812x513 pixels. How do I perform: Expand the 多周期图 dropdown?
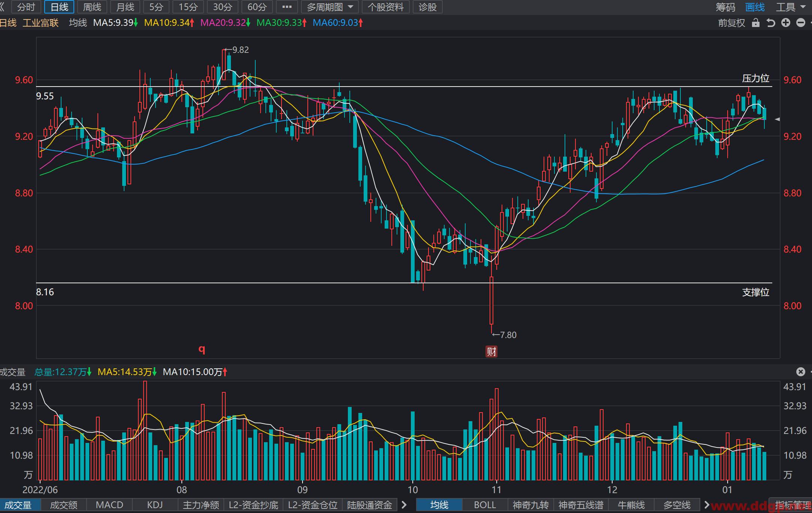(330, 7)
